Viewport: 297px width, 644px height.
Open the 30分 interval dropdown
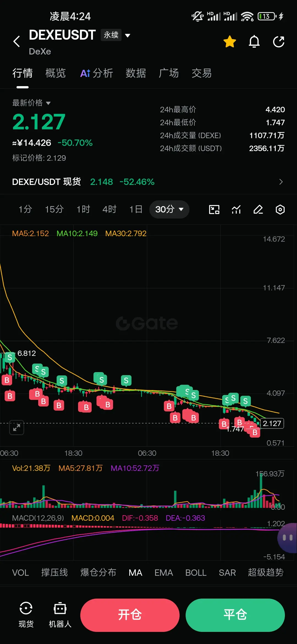169,209
